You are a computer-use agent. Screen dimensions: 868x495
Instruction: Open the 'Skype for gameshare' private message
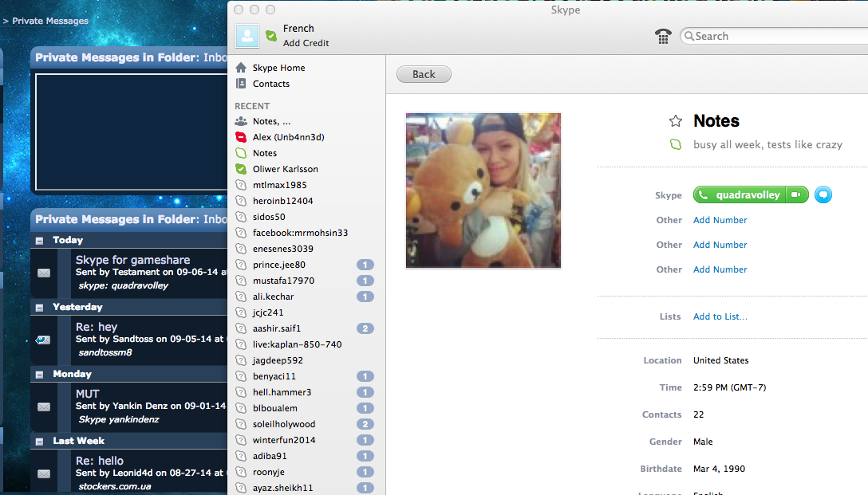click(133, 259)
